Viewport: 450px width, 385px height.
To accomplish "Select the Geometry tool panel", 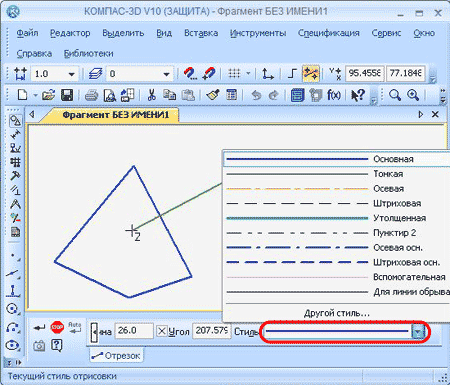I will click(15, 120).
